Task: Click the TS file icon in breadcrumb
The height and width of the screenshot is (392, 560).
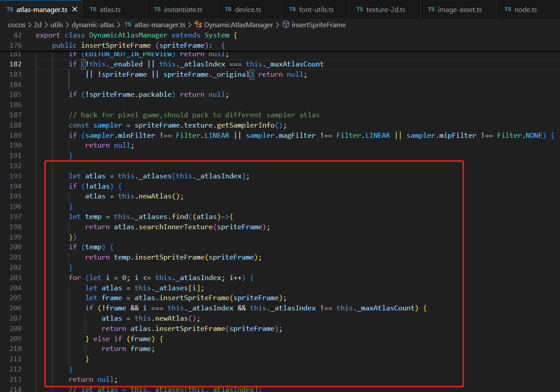Action: pyautogui.click(x=128, y=25)
